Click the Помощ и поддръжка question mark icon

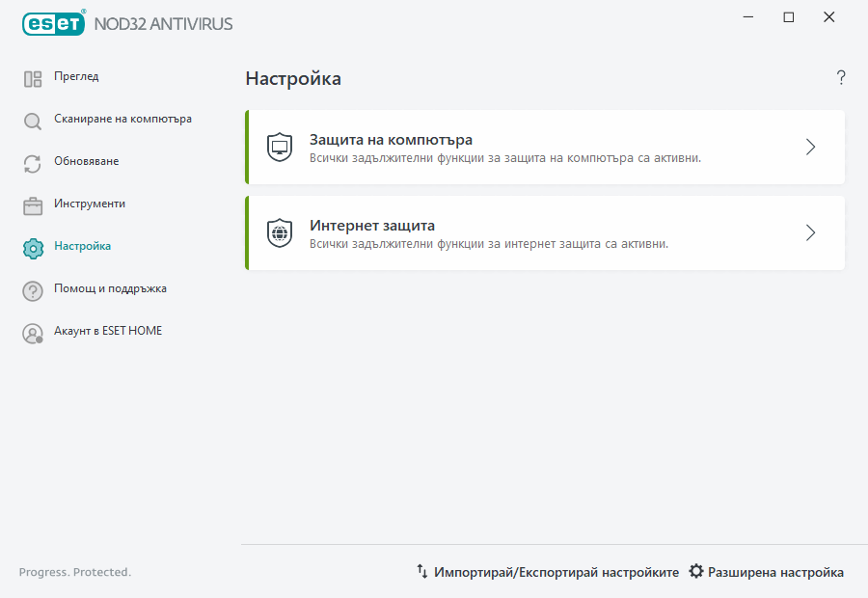point(32,288)
